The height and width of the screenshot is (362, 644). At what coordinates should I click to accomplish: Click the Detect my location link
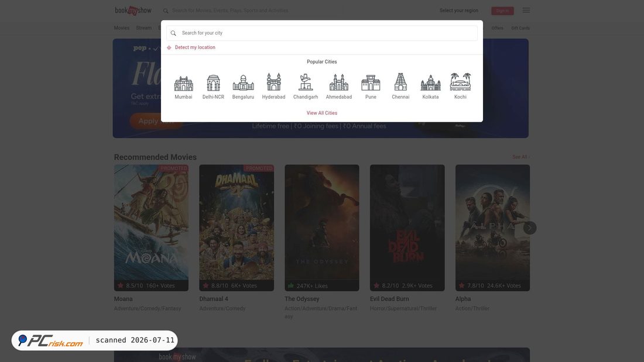tap(195, 47)
